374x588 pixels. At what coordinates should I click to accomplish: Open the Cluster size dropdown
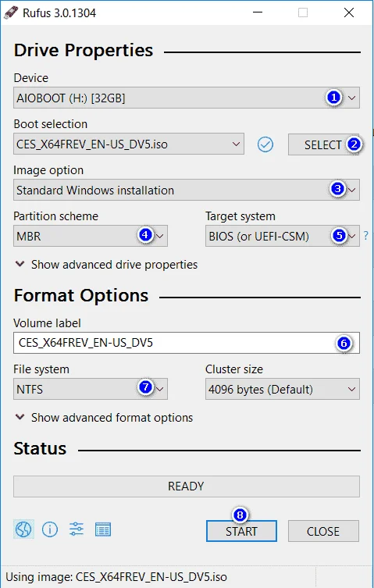click(x=282, y=389)
